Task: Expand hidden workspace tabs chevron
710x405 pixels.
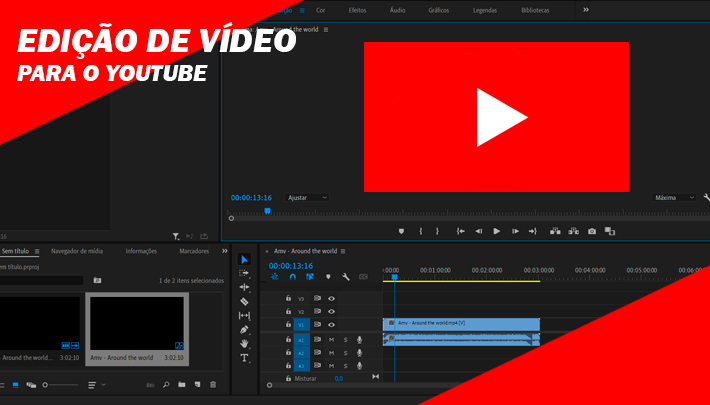Action: (586, 10)
